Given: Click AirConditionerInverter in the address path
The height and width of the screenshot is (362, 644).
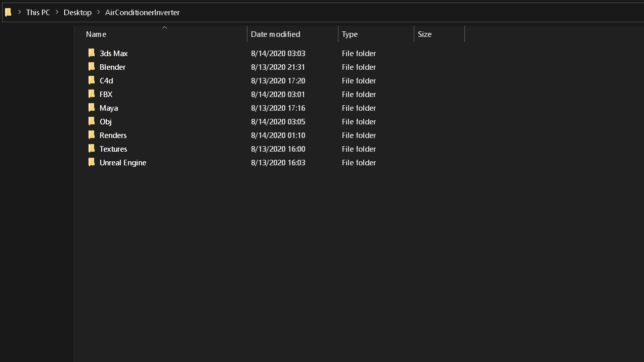Looking at the screenshot, I should coord(142,12).
